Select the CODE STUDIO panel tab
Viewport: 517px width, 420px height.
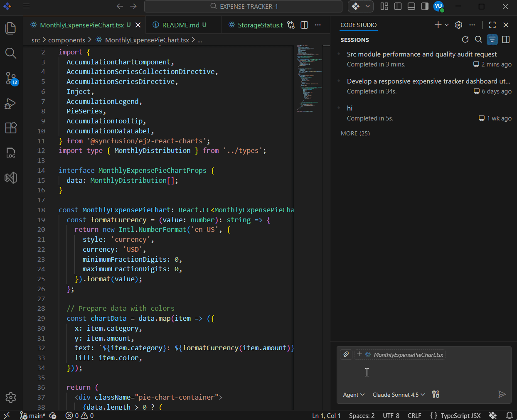[x=358, y=25]
